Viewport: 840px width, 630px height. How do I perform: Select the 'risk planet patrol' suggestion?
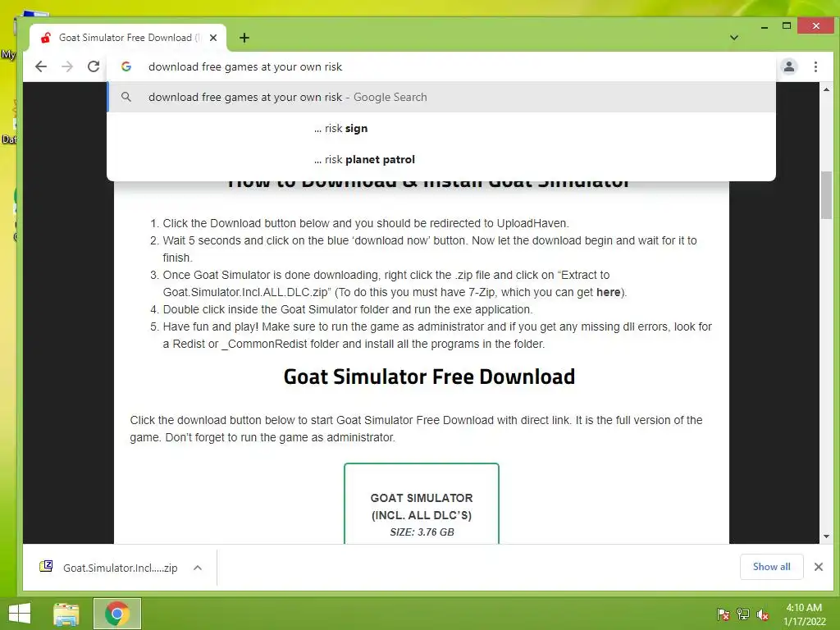point(441,159)
